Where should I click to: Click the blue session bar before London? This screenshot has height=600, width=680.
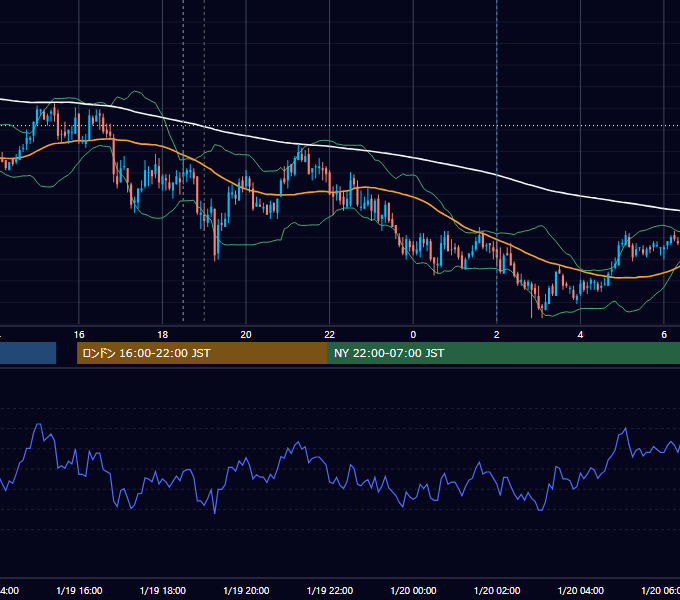[28, 353]
